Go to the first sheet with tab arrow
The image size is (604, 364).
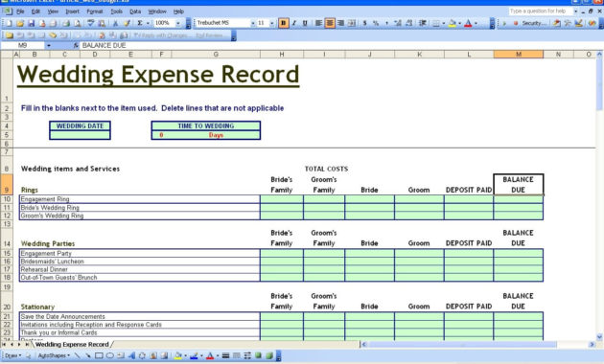pos(4,345)
